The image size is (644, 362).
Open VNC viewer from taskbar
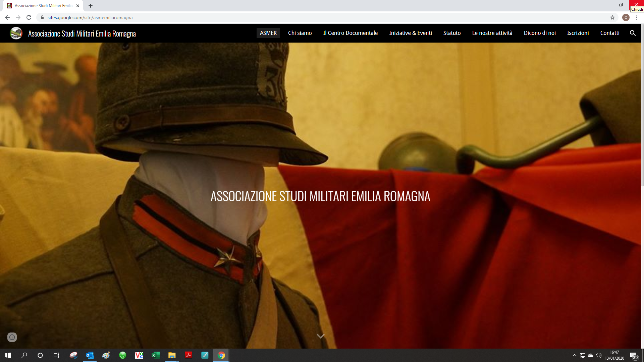click(x=139, y=355)
